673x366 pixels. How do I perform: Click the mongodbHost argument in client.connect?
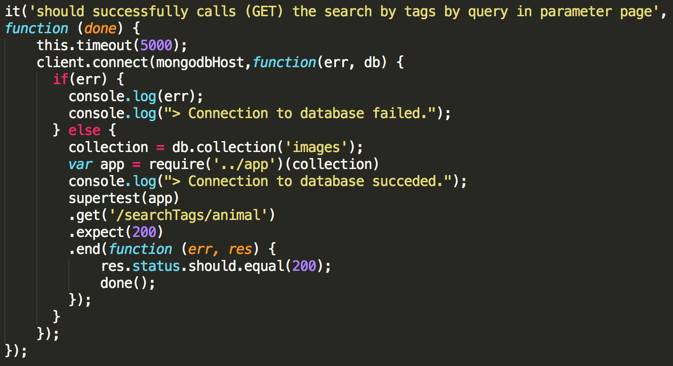pyautogui.click(x=200, y=63)
